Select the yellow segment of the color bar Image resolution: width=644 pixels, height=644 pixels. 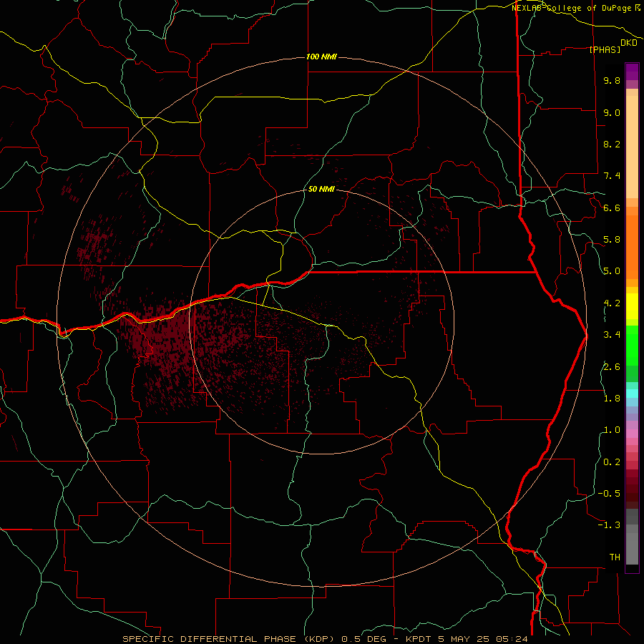click(x=632, y=306)
